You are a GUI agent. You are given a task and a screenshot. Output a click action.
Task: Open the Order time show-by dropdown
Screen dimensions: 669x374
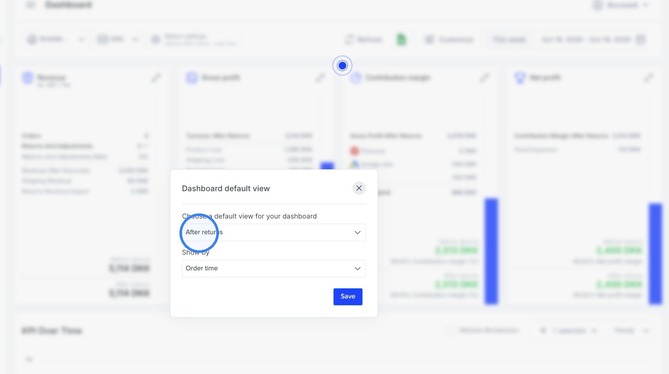pyautogui.click(x=273, y=269)
